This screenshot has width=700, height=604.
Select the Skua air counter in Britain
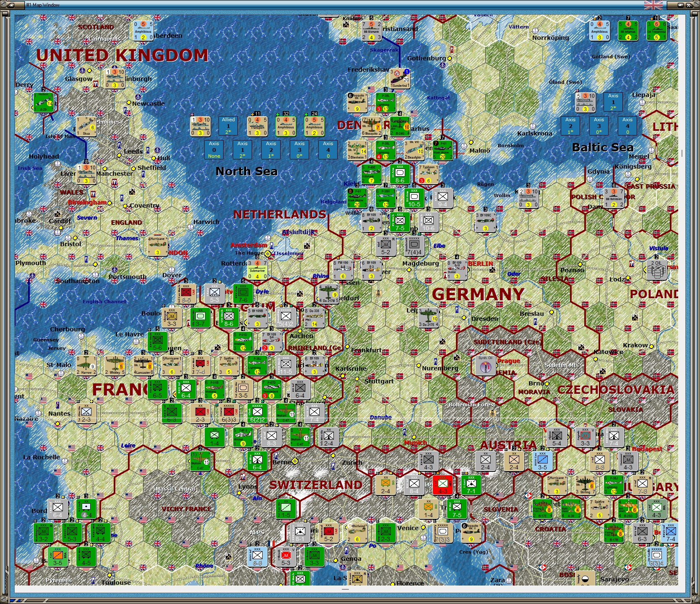pyautogui.click(x=86, y=126)
